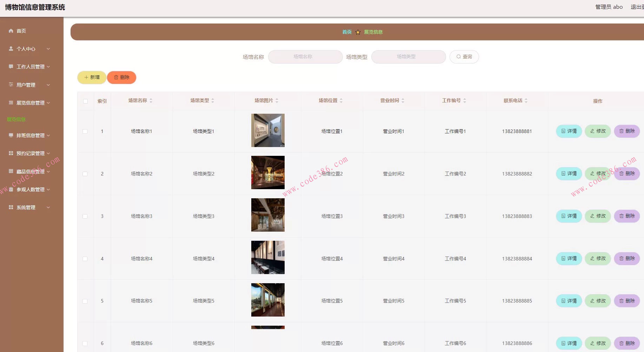Screen dimensions: 644x352
Task: Check the checkbox for row 1
Action: [x=85, y=131]
